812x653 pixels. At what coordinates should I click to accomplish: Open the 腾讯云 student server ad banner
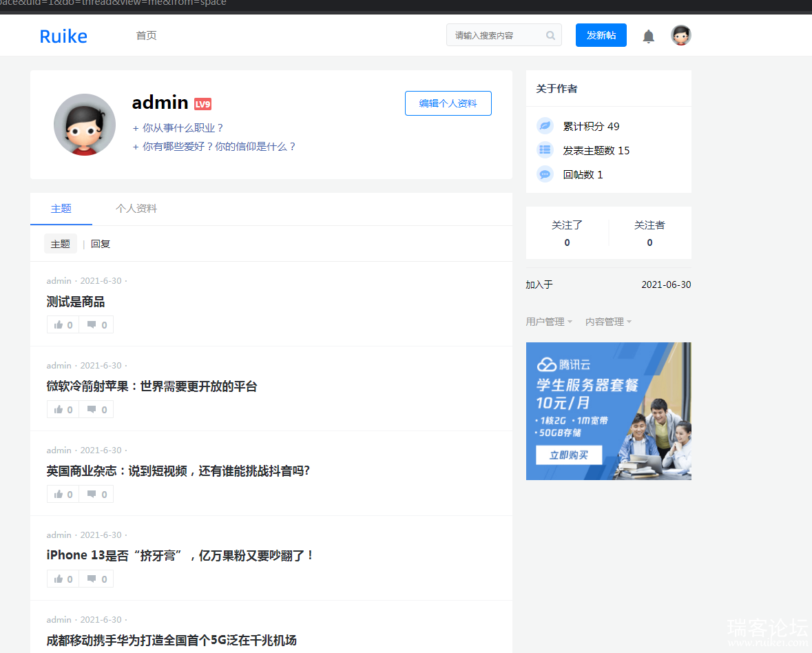tap(608, 411)
